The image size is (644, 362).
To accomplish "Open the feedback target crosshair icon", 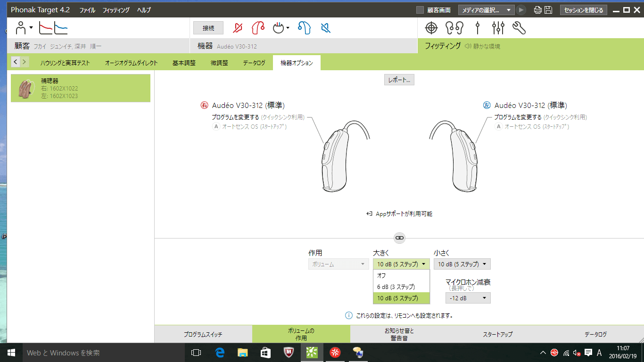I will point(431,28).
